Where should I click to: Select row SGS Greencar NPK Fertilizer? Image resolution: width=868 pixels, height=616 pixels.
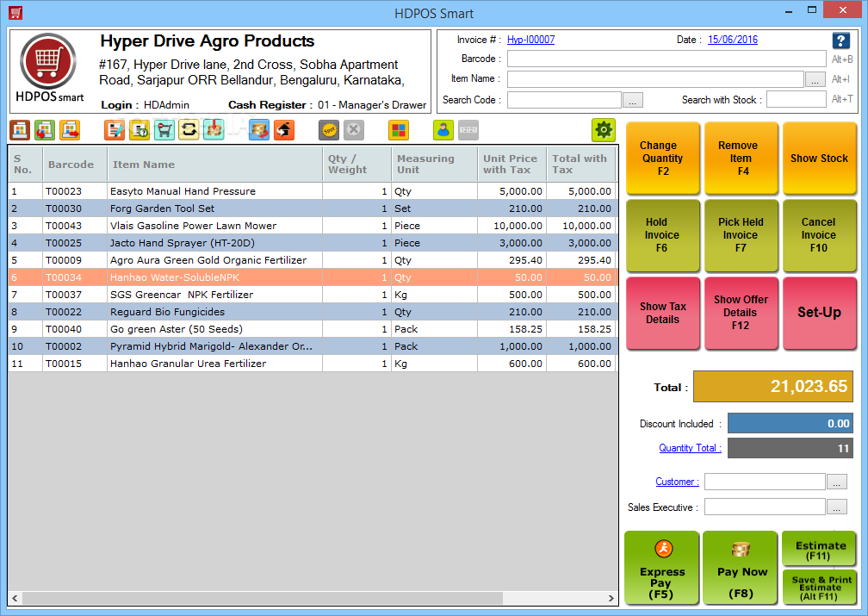[x=313, y=294]
